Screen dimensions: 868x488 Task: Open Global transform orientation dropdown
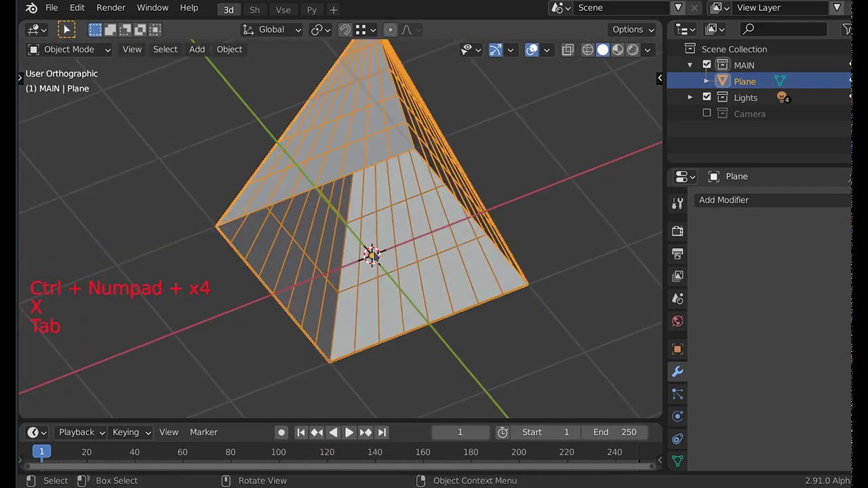(x=272, y=30)
